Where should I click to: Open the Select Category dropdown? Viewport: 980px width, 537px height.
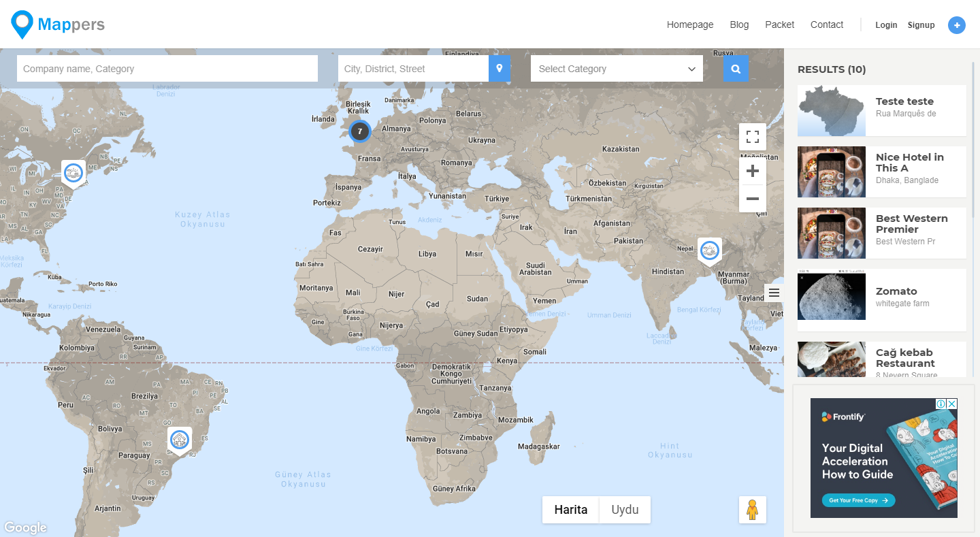(x=617, y=69)
